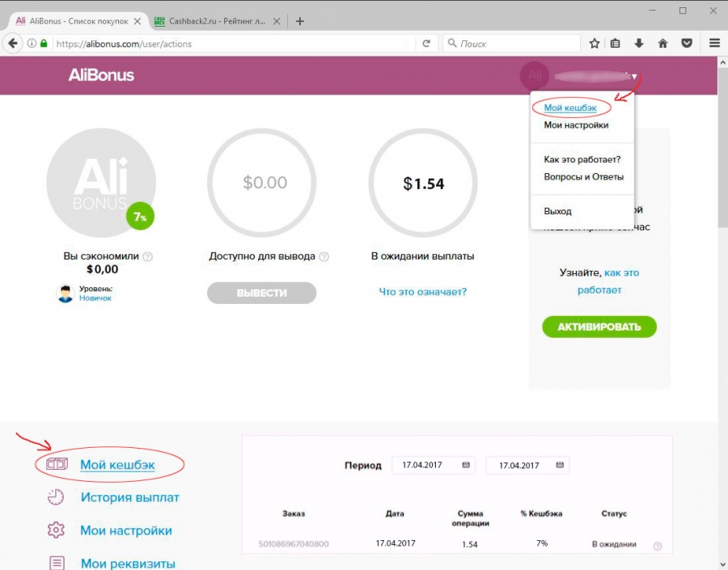The height and width of the screenshot is (570, 728).
Task: Collapse the user account dropdown arrow
Action: click(634, 76)
